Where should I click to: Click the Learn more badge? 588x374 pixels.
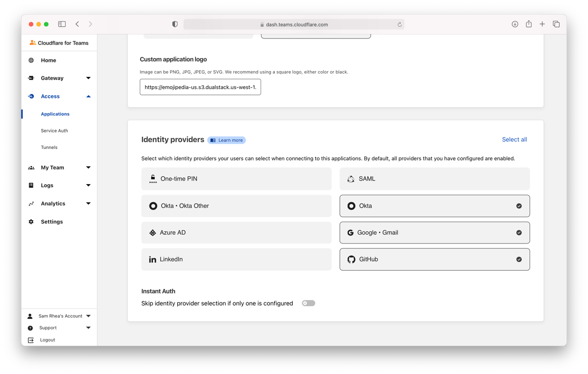(x=226, y=140)
